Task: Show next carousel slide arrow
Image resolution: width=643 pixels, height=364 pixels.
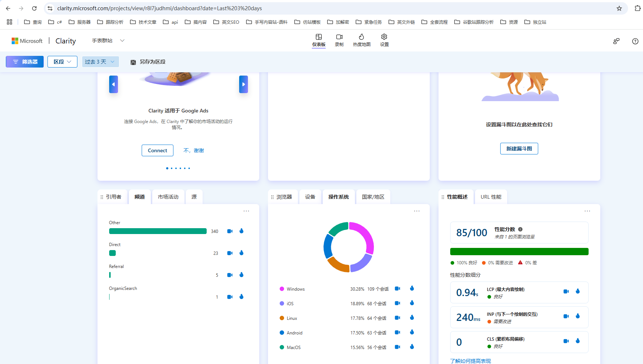Action: (x=244, y=84)
